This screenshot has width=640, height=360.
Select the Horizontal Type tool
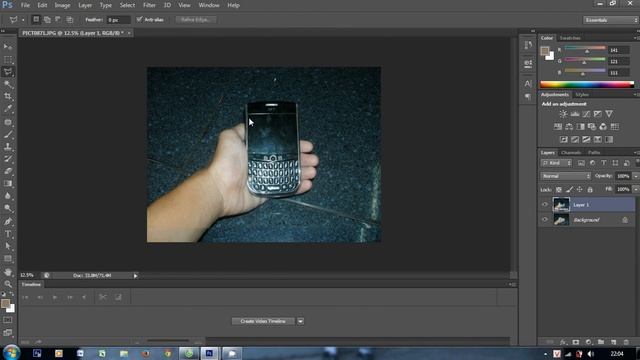tap(8, 234)
